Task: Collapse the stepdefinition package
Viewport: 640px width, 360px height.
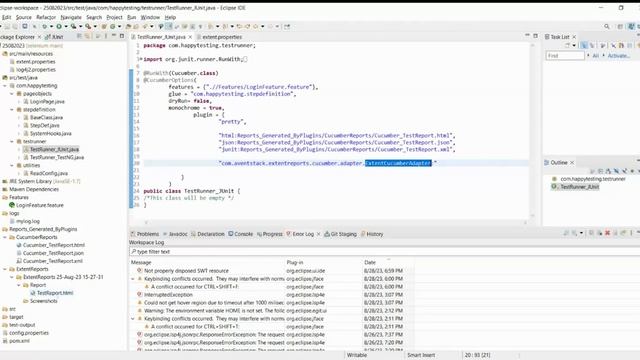Action: click(12, 109)
